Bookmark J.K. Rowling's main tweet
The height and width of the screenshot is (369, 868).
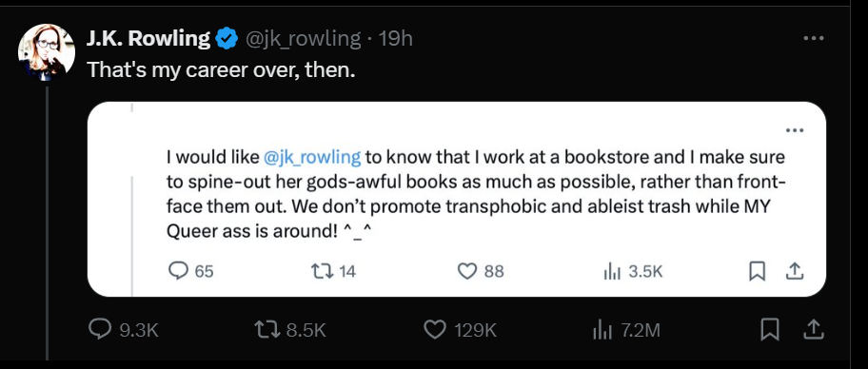(x=770, y=330)
